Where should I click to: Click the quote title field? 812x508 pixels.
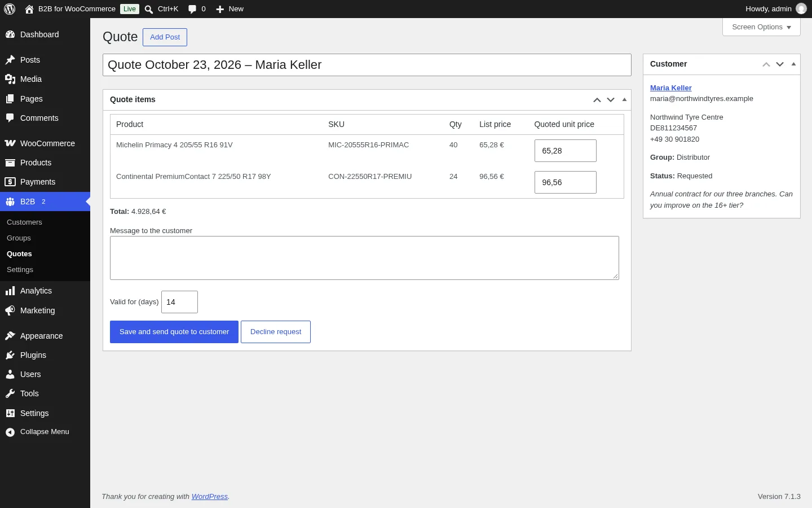(x=367, y=65)
